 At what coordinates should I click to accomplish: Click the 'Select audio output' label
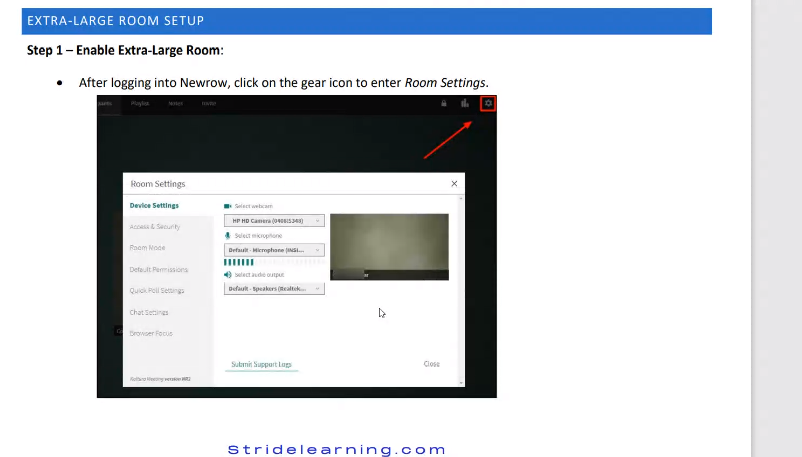tap(259, 275)
